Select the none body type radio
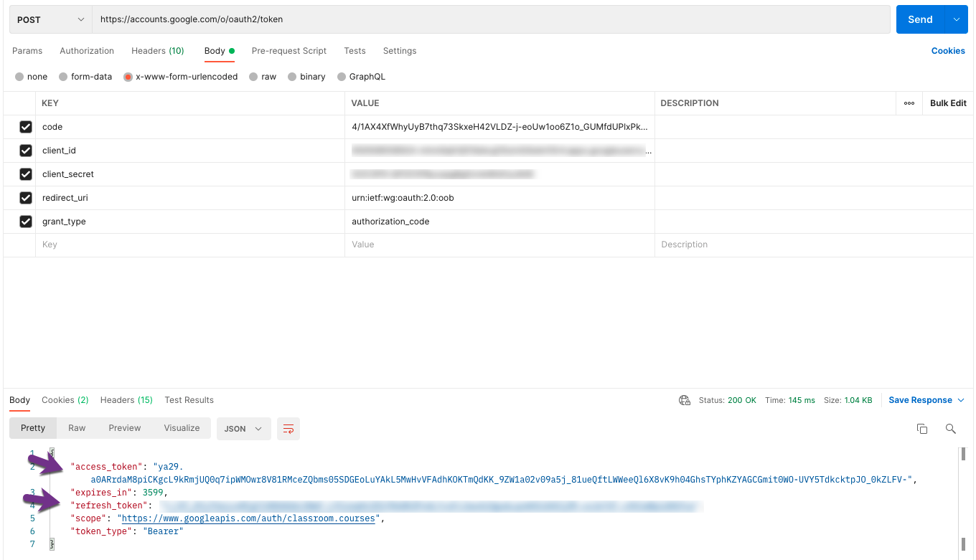This screenshot has height=560, width=976. point(19,77)
